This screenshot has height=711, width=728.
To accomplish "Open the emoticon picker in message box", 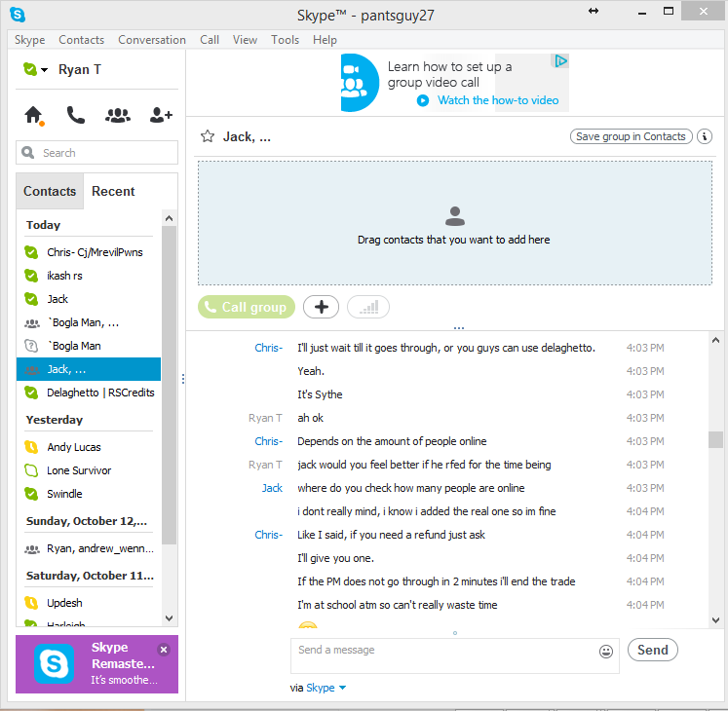I will [606, 652].
